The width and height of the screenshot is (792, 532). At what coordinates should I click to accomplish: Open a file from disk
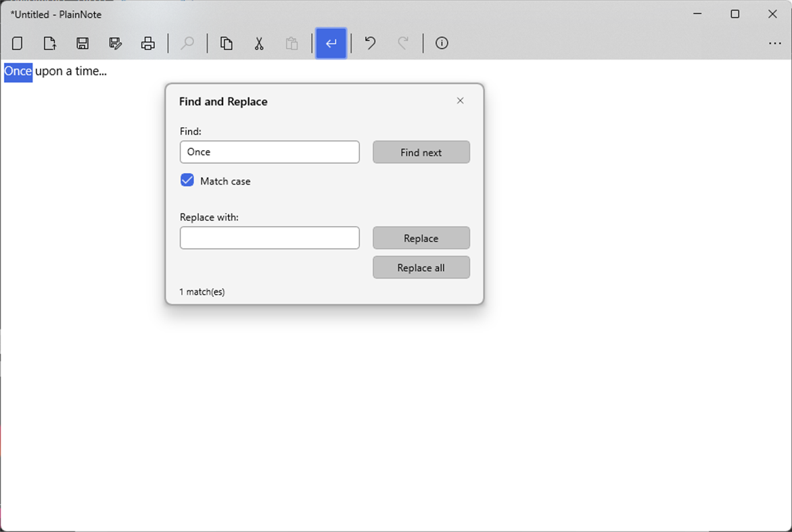click(49, 43)
